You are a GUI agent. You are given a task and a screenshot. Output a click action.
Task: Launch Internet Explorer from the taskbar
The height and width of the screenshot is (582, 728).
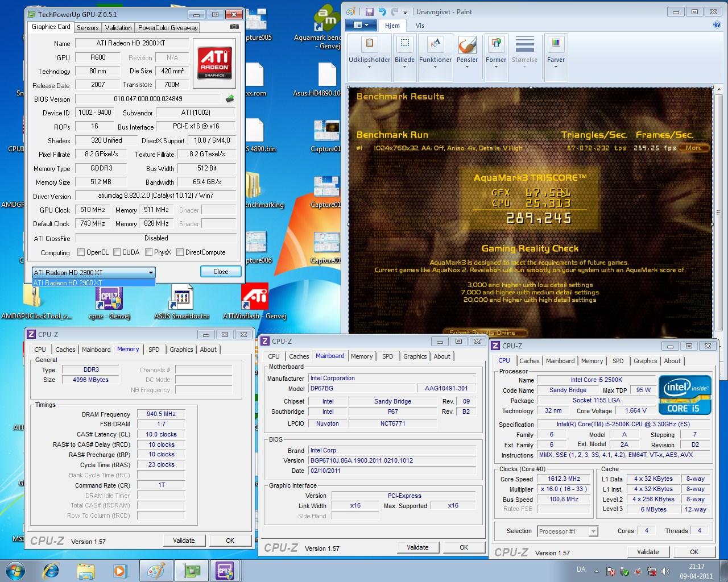(x=51, y=570)
